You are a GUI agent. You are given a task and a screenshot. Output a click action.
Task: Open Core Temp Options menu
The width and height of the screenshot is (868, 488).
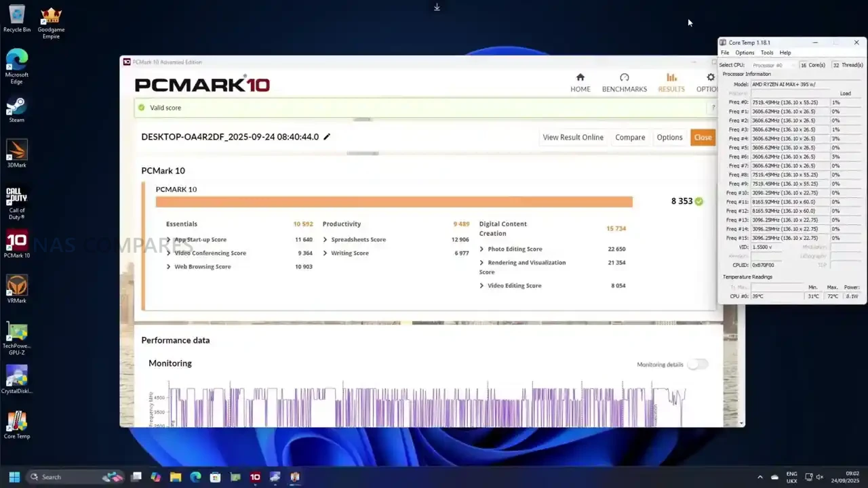744,53
